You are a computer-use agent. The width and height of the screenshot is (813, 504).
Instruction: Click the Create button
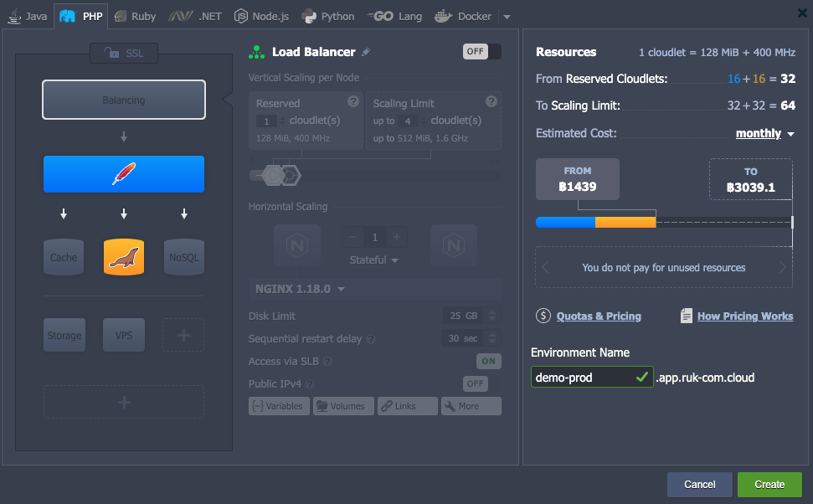click(769, 484)
